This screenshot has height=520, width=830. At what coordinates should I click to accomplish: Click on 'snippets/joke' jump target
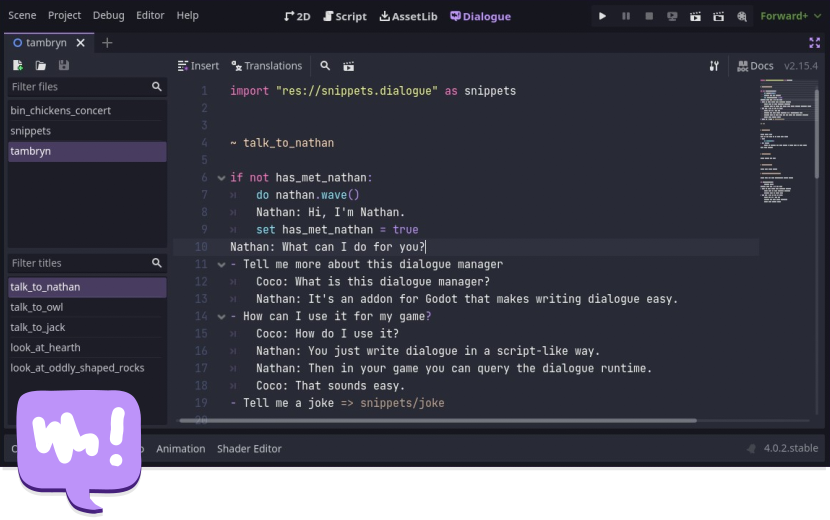click(x=402, y=403)
